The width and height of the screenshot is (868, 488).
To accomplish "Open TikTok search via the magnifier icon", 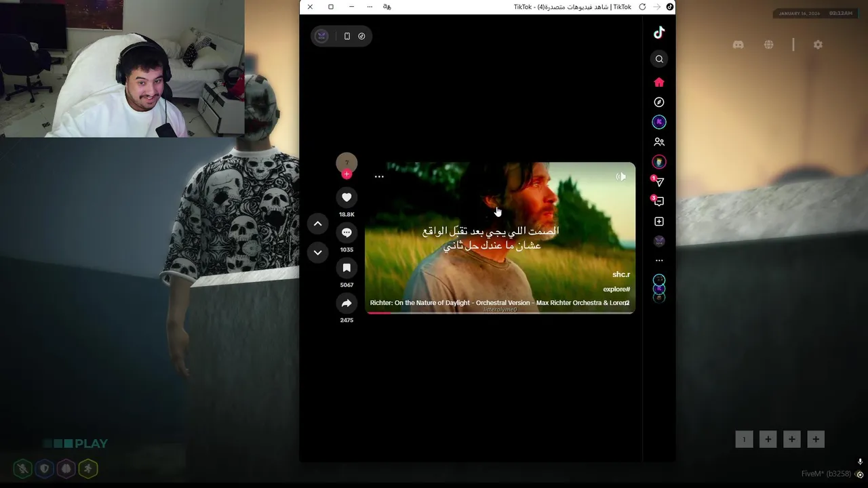I will tap(659, 59).
